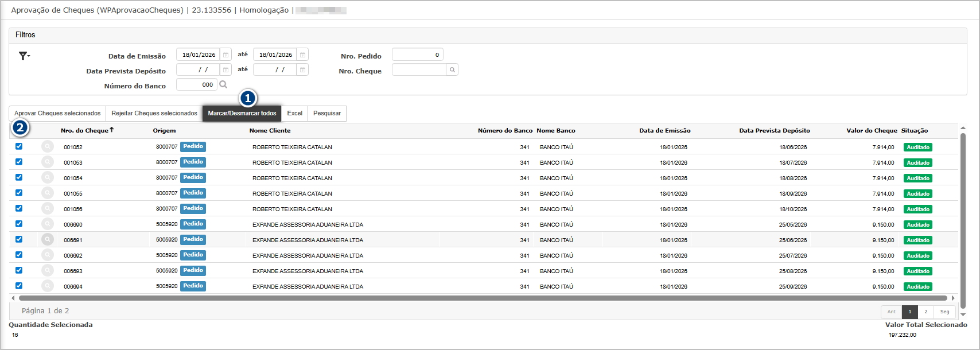
Task: Click Aprovar Cheques selecionados button
Action: pyautogui.click(x=57, y=114)
